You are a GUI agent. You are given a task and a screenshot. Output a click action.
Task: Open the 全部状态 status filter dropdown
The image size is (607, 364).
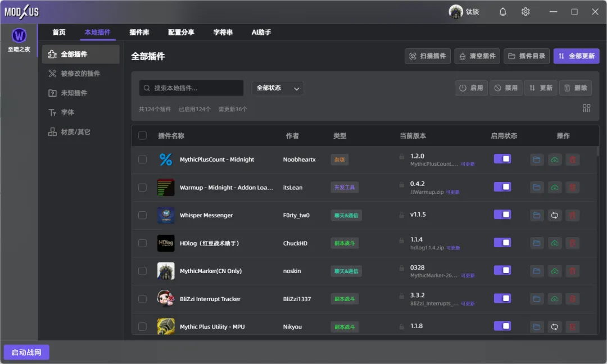(x=277, y=88)
